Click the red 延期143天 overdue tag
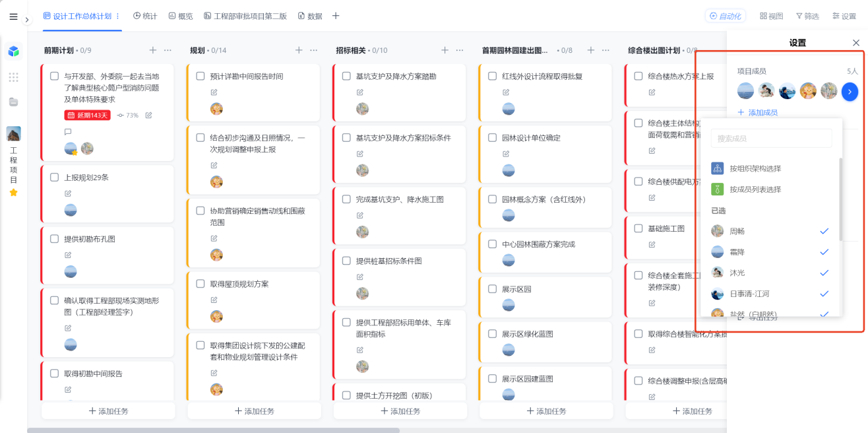Image resolution: width=868 pixels, height=433 pixels. coord(87,115)
